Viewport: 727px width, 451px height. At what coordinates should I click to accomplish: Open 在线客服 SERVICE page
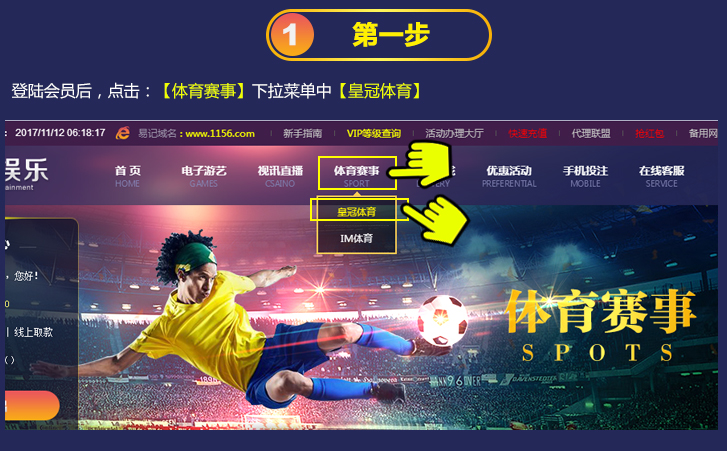662,176
